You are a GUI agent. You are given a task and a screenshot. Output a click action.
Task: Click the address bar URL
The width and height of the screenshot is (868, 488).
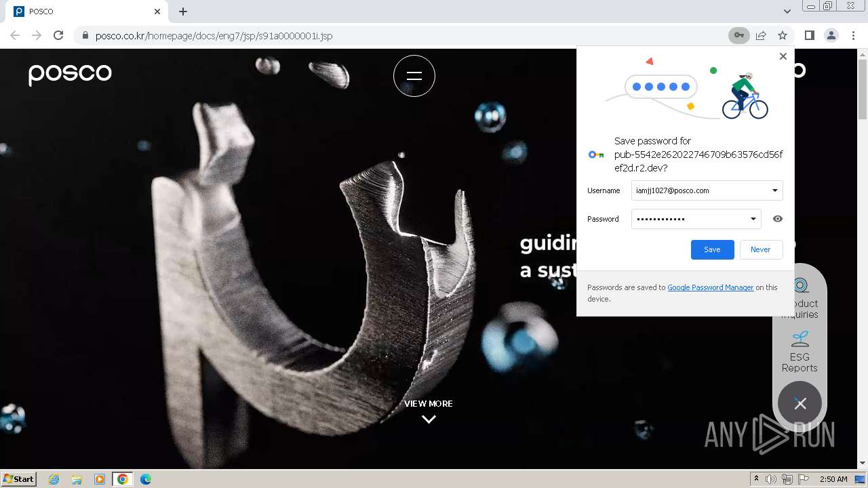[x=214, y=35]
